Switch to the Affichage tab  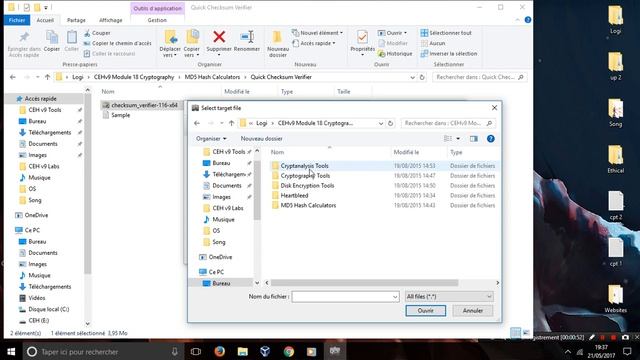pos(111,20)
